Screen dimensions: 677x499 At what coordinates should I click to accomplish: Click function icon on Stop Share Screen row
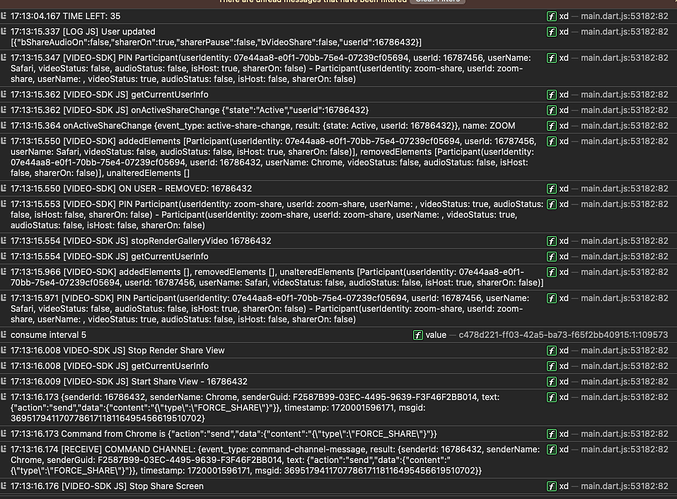pos(551,486)
